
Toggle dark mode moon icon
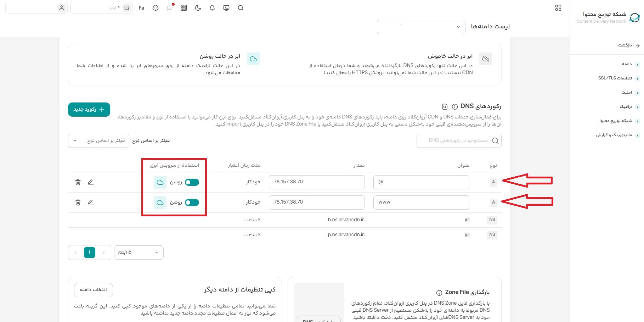(x=198, y=8)
